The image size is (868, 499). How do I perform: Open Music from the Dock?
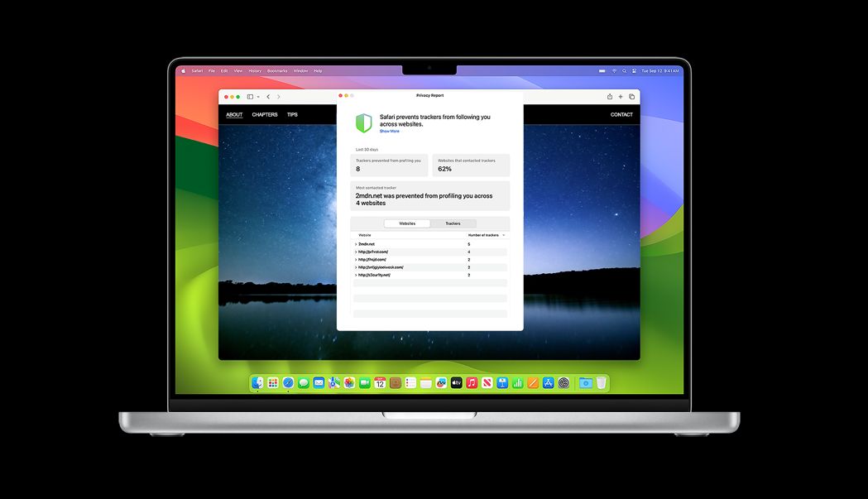pos(470,382)
